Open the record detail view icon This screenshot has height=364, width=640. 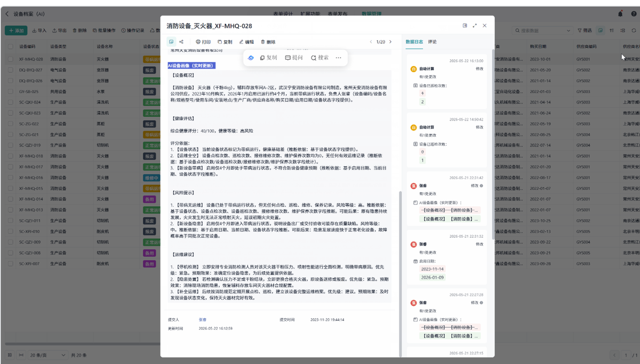click(x=171, y=42)
